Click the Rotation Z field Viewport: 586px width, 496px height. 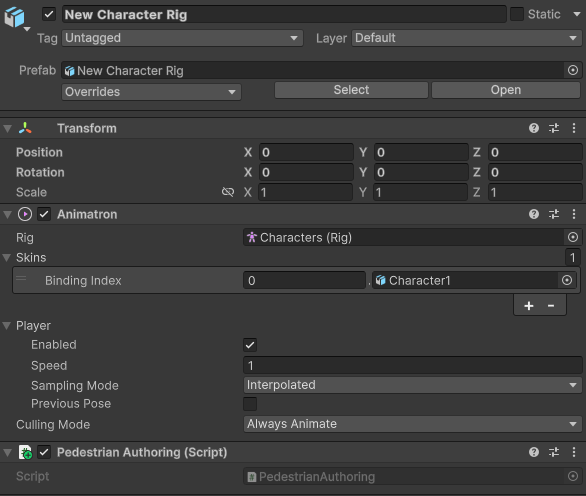pyautogui.click(x=535, y=172)
